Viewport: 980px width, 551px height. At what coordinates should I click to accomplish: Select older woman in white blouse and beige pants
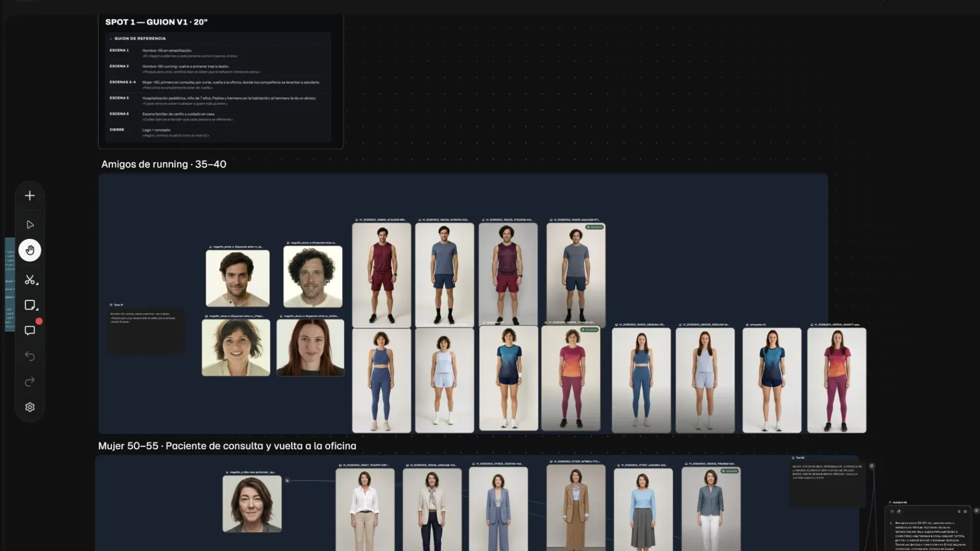(x=365, y=510)
